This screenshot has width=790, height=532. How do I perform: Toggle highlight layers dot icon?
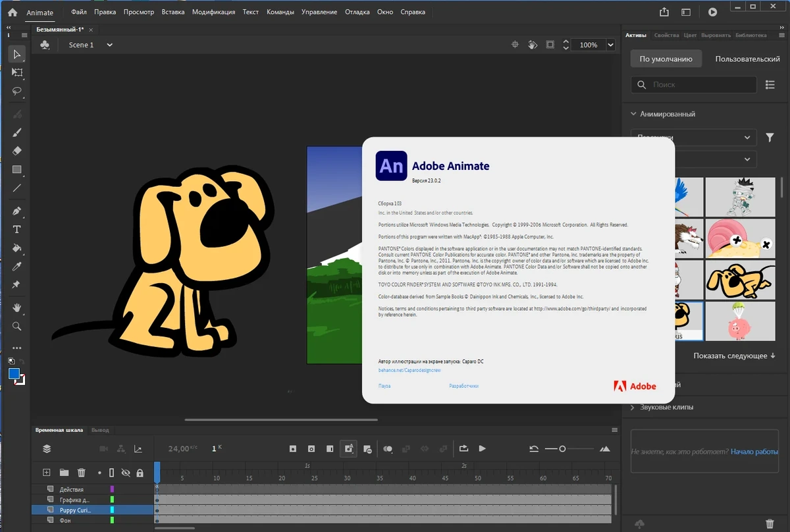pyautogui.click(x=100, y=473)
